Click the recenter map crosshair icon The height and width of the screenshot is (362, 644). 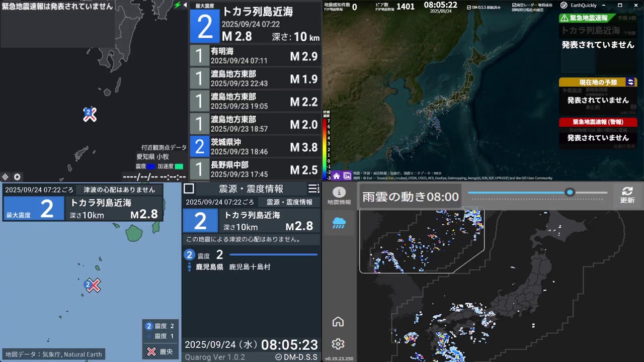click(x=5, y=177)
